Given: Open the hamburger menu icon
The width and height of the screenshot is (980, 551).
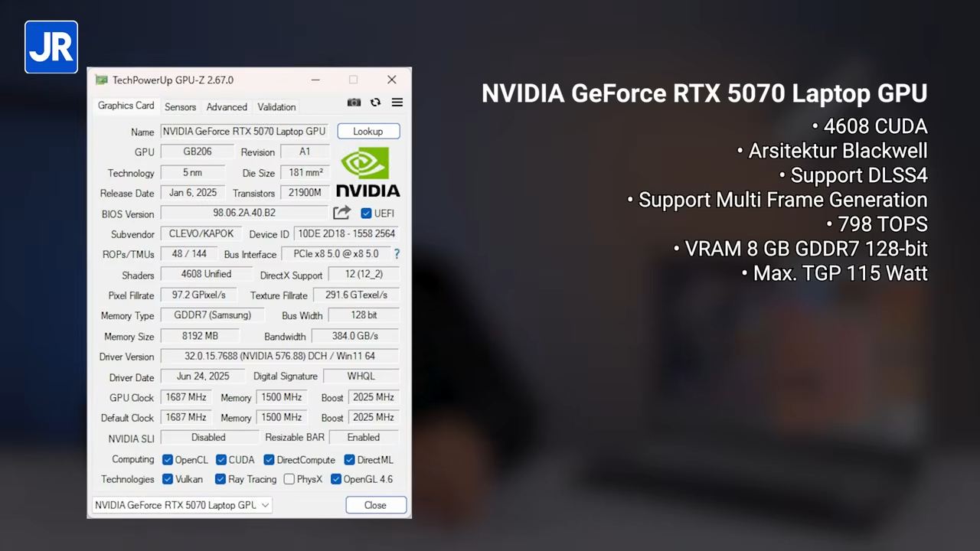Looking at the screenshot, I should point(397,103).
